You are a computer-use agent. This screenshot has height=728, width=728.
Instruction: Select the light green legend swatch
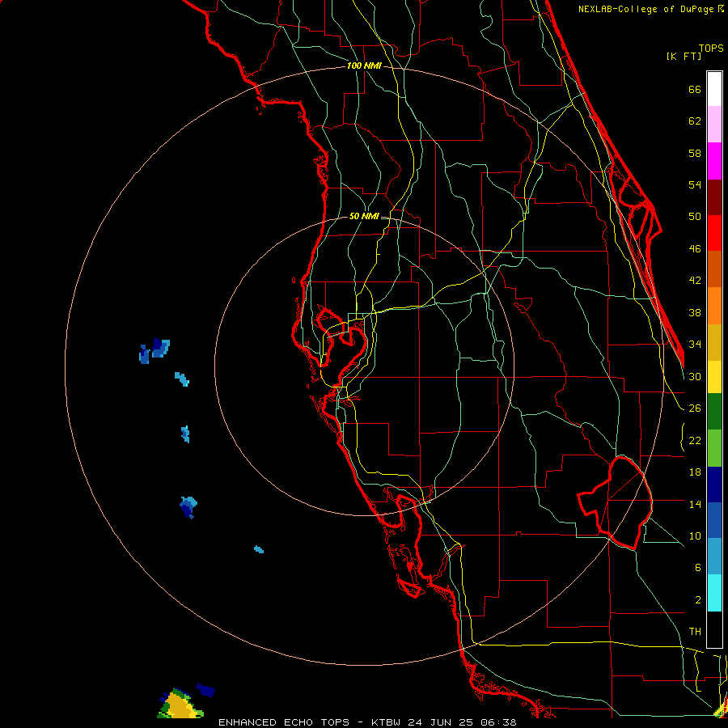714,448
